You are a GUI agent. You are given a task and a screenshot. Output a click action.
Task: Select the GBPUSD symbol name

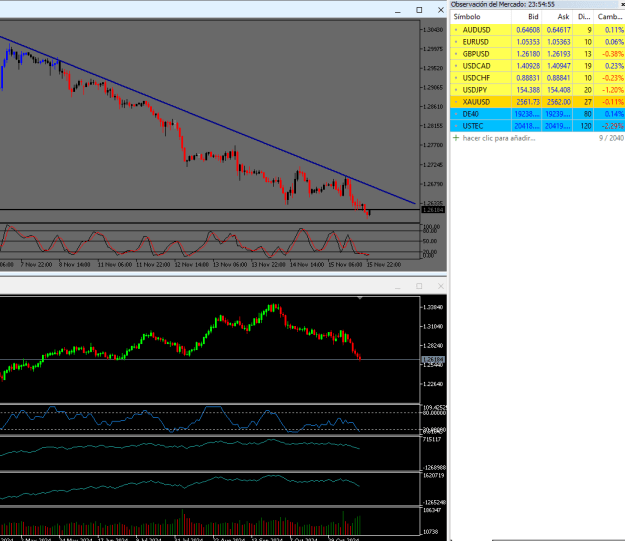coord(476,54)
